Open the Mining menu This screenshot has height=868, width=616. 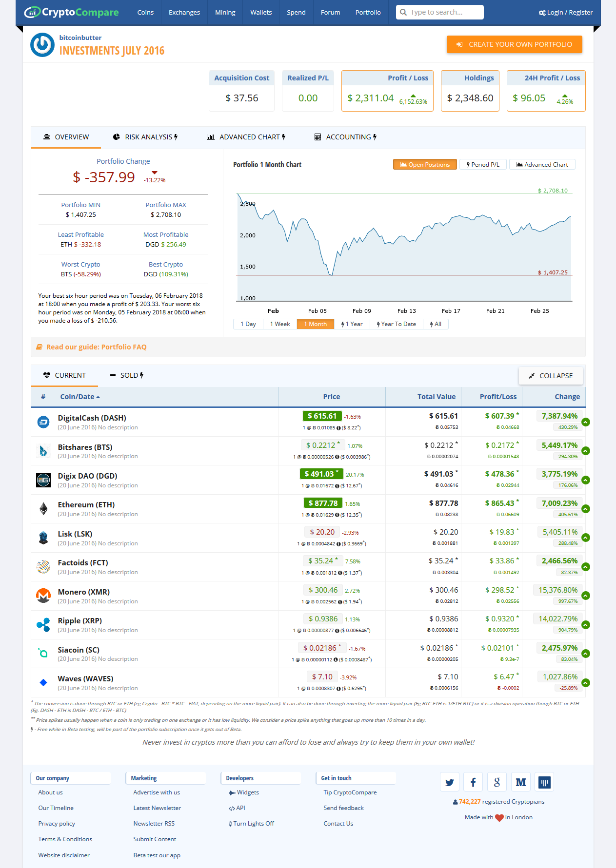225,12
